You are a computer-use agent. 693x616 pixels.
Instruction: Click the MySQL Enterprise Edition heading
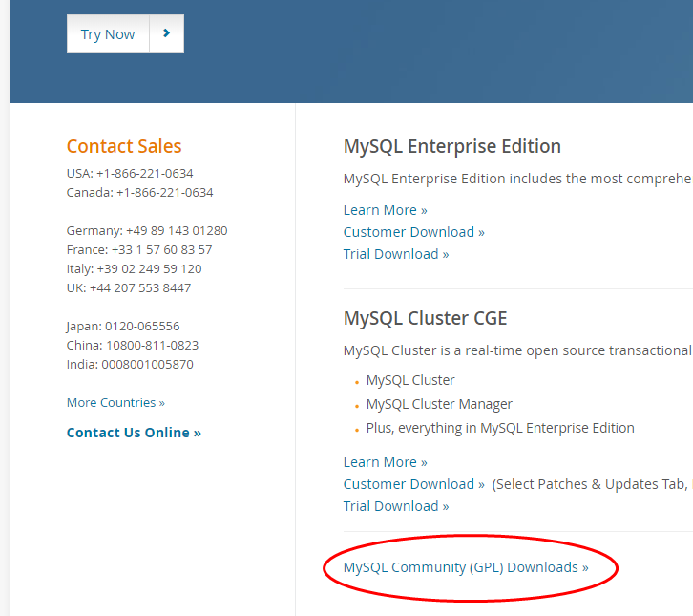click(452, 146)
